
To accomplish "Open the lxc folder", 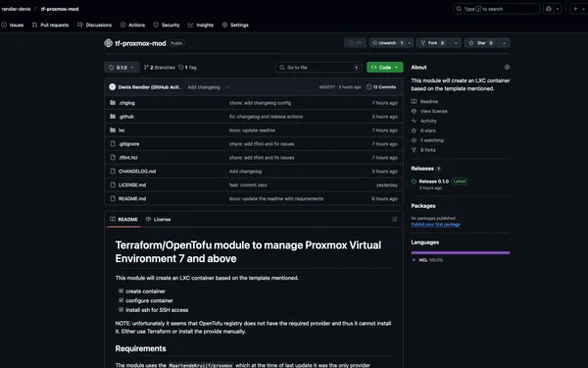I will 122,131.
